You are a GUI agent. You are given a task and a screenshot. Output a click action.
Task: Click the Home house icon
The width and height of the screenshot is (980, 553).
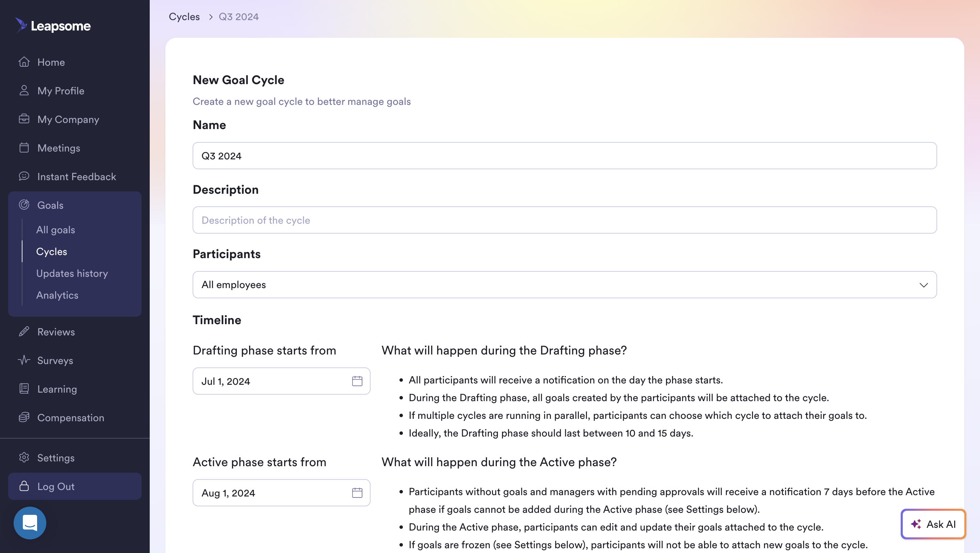(x=24, y=62)
